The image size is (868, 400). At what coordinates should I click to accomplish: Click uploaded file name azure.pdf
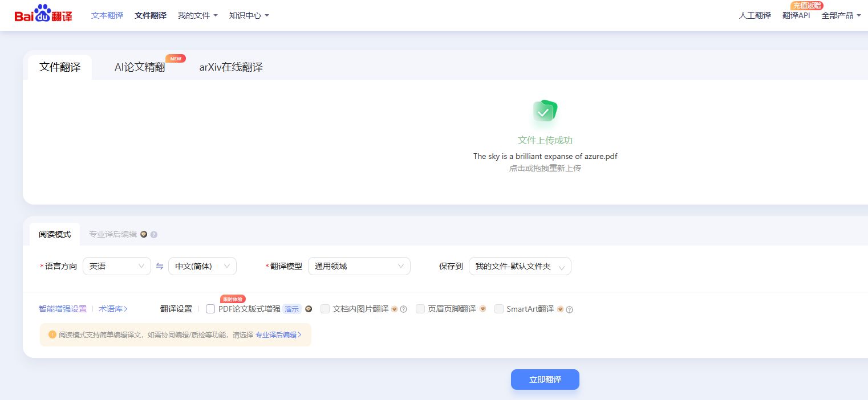coord(545,156)
